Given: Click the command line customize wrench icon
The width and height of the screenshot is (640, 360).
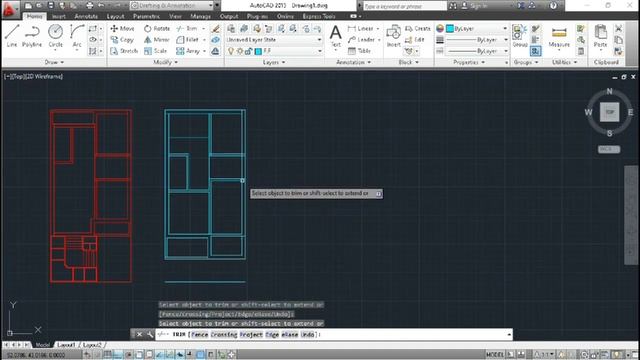Looking at the screenshot, I should (x=150, y=334).
